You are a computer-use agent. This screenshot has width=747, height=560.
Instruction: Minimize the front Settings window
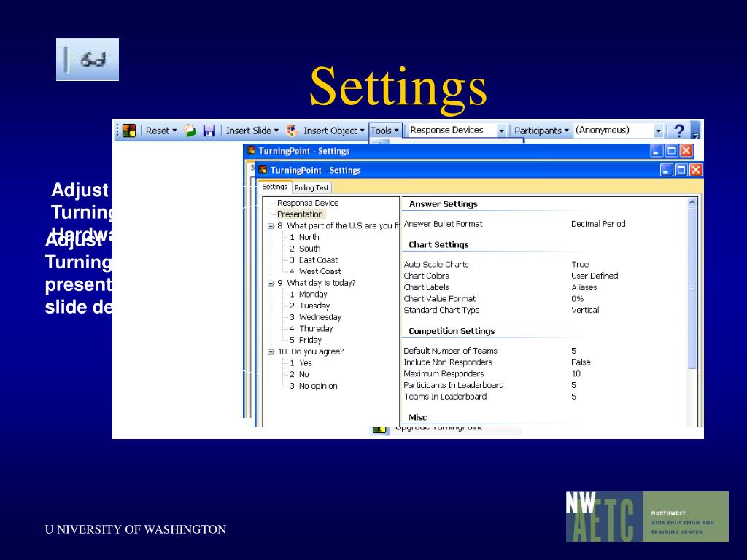coord(667,170)
